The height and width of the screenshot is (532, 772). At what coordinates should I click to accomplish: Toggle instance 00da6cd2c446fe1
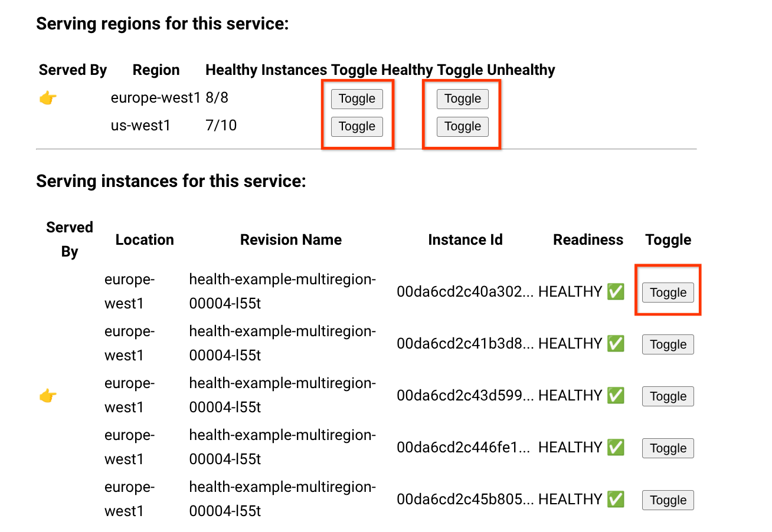tap(668, 448)
